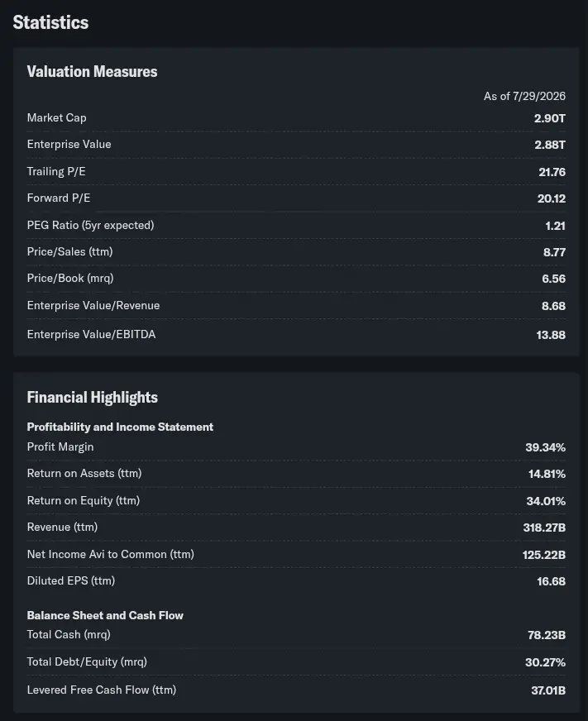Select Price/Sales (ttm) value 8.77
This screenshot has height=721, width=588.
(554, 252)
